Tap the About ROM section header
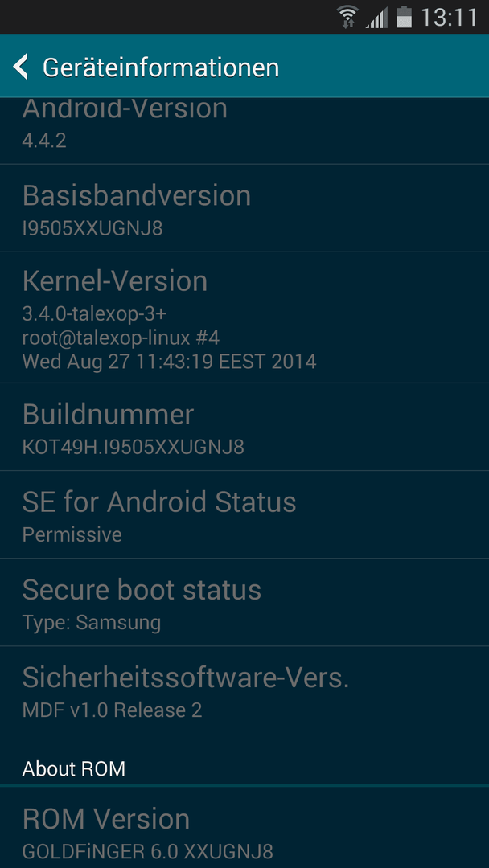The width and height of the screenshot is (489, 868). tap(74, 768)
